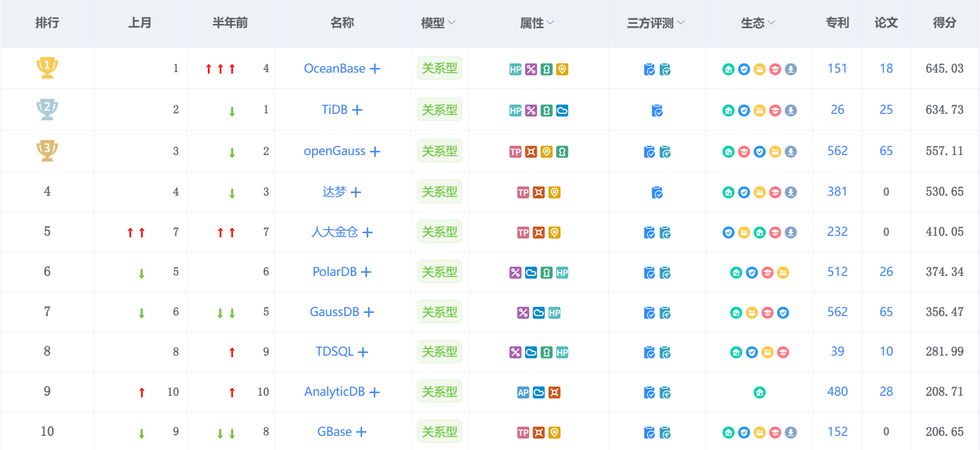Click TP attribute icon in 达梦 row

pos(523,192)
